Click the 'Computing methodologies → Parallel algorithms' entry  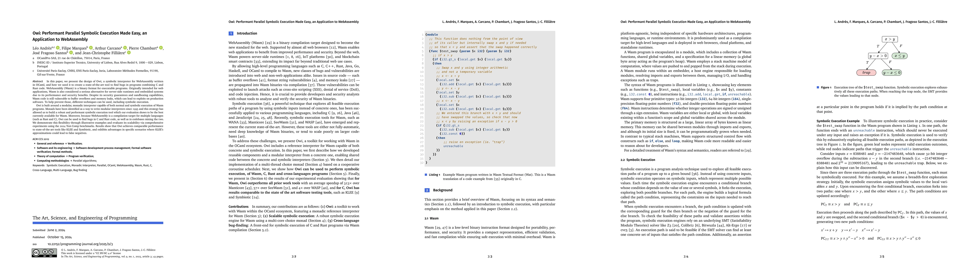(67, 161)
